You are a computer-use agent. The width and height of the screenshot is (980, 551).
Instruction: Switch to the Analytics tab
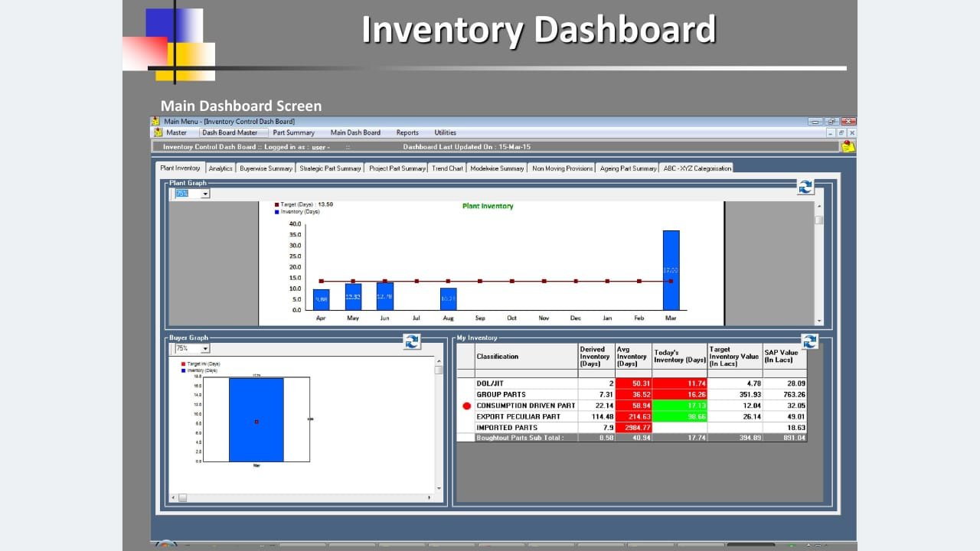pyautogui.click(x=220, y=168)
